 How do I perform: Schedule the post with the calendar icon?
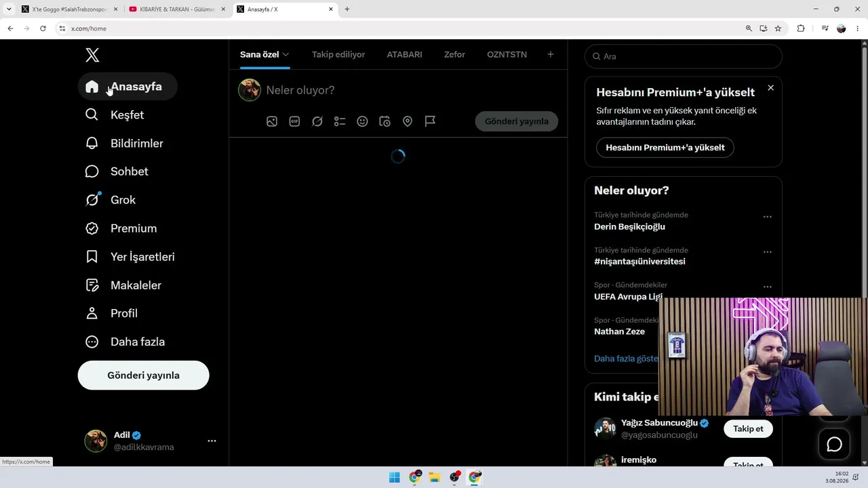(x=384, y=121)
